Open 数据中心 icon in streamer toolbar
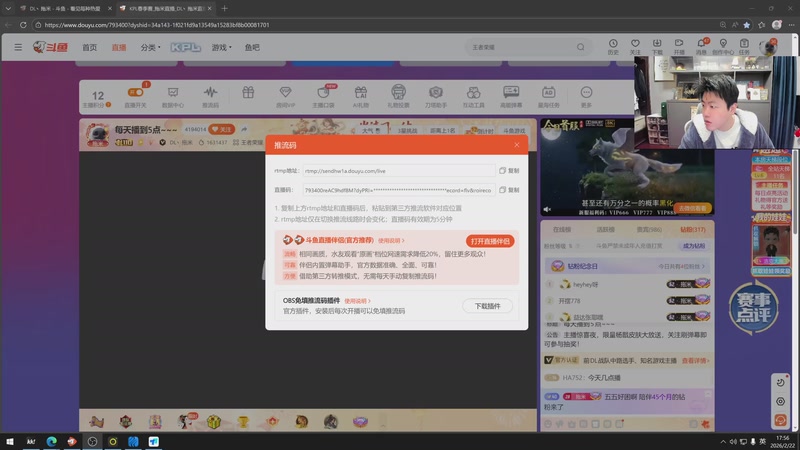 pos(173,96)
